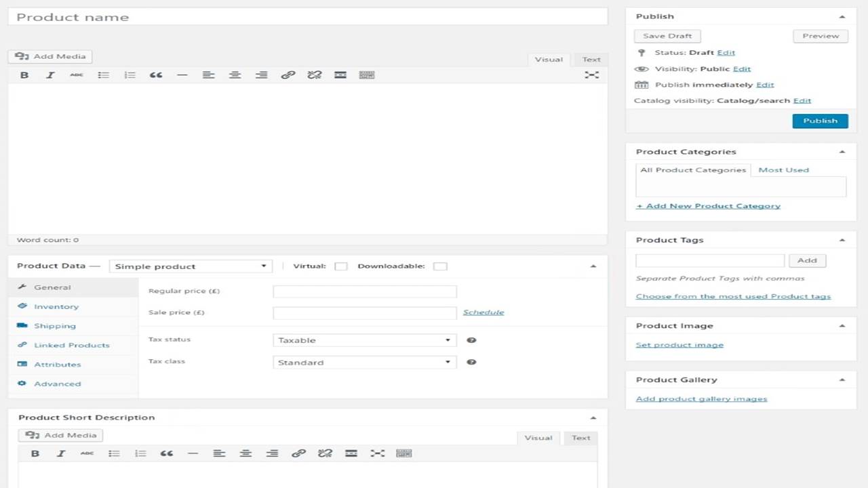Collapse the Product Categories panel

(842, 152)
